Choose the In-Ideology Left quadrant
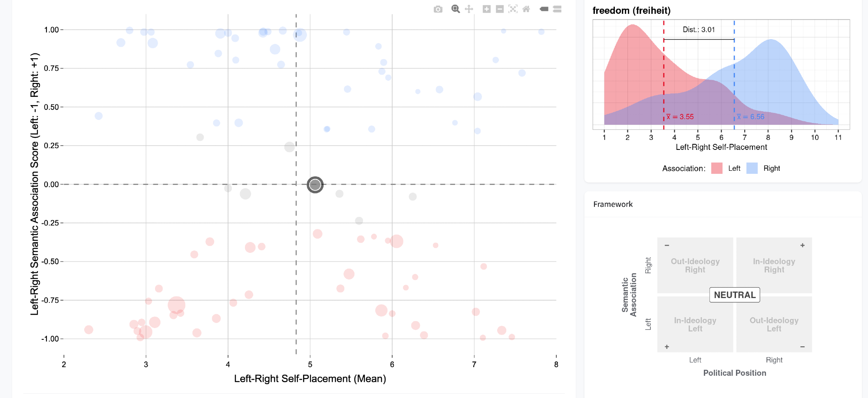This screenshot has width=868, height=398. pyautogui.click(x=695, y=325)
